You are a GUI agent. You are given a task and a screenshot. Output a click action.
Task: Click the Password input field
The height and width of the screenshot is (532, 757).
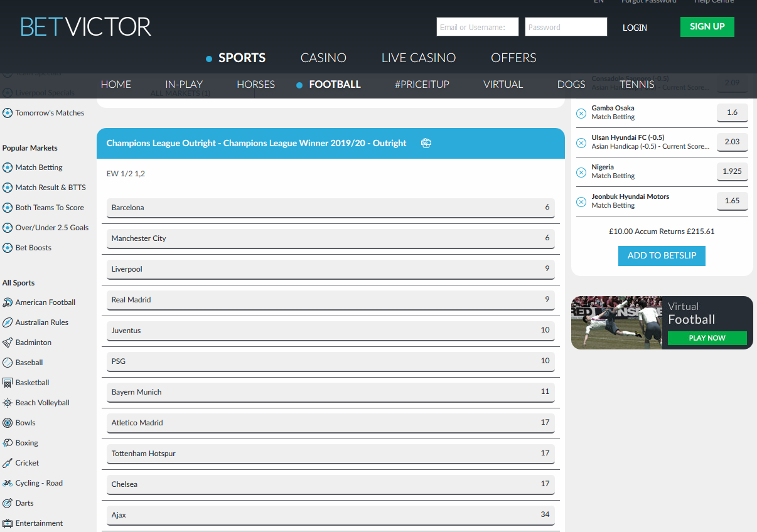pyautogui.click(x=566, y=27)
